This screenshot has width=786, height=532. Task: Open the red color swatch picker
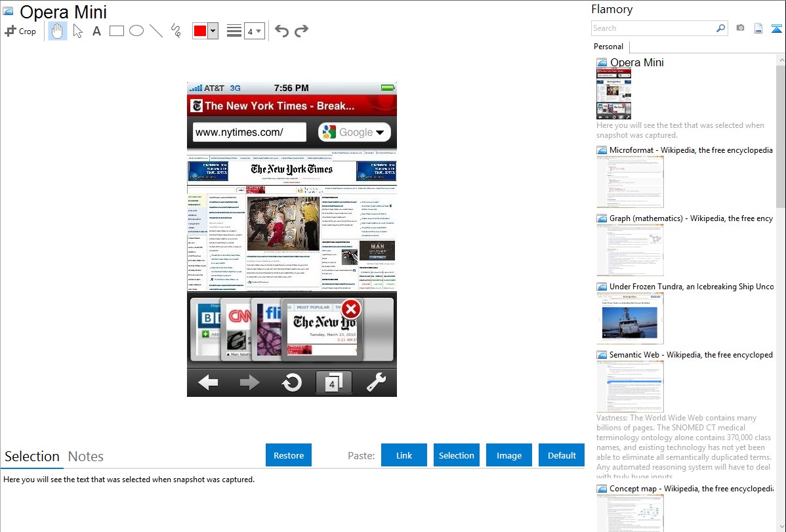click(200, 31)
